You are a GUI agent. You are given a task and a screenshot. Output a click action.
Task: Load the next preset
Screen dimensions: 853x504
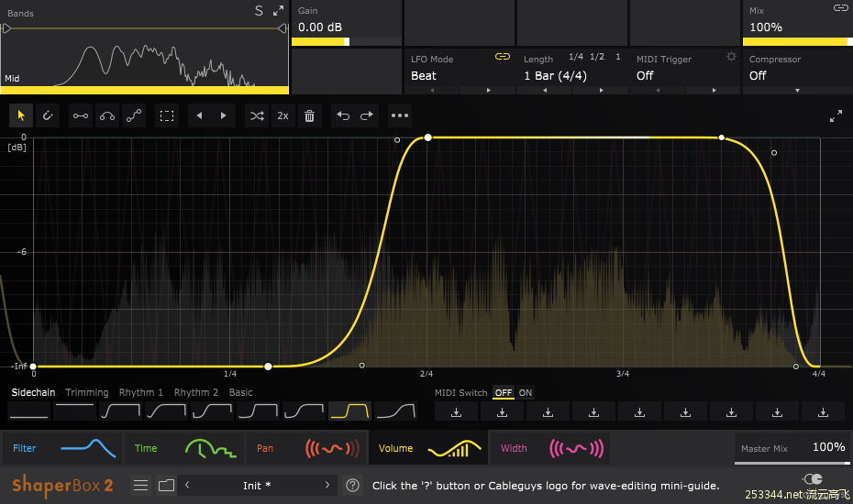coord(327,485)
